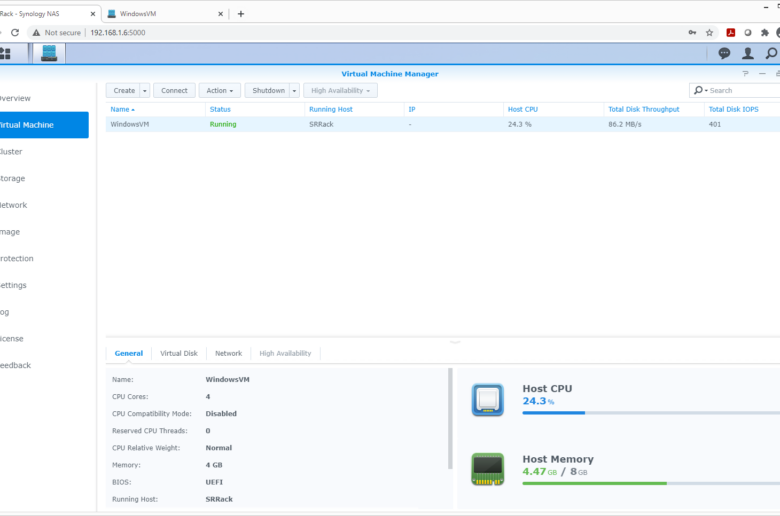Click the help question mark in window header
Viewport: 780px width, 516px height.
[x=745, y=74]
